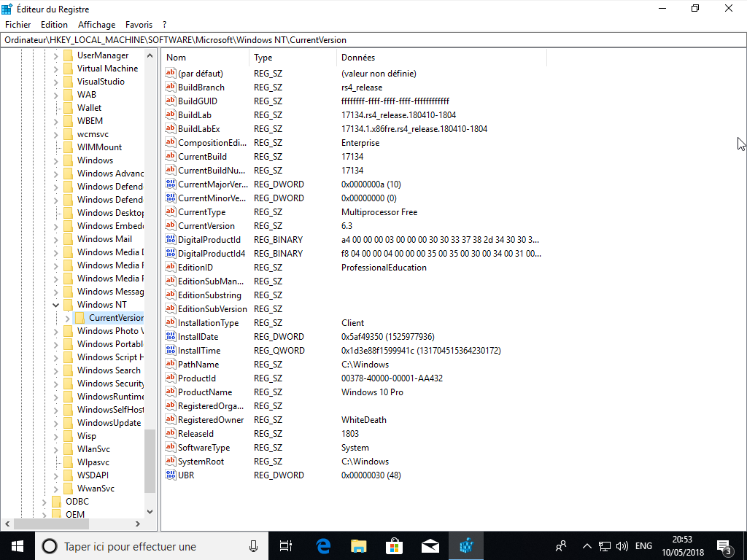This screenshot has width=747, height=560.
Task: Expand the WBEM key
Action: (55, 121)
